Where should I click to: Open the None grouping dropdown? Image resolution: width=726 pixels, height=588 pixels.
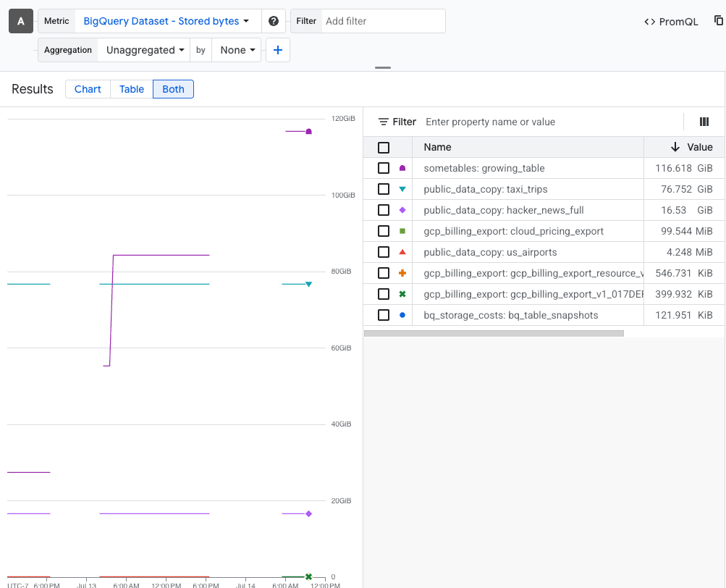[x=237, y=49]
